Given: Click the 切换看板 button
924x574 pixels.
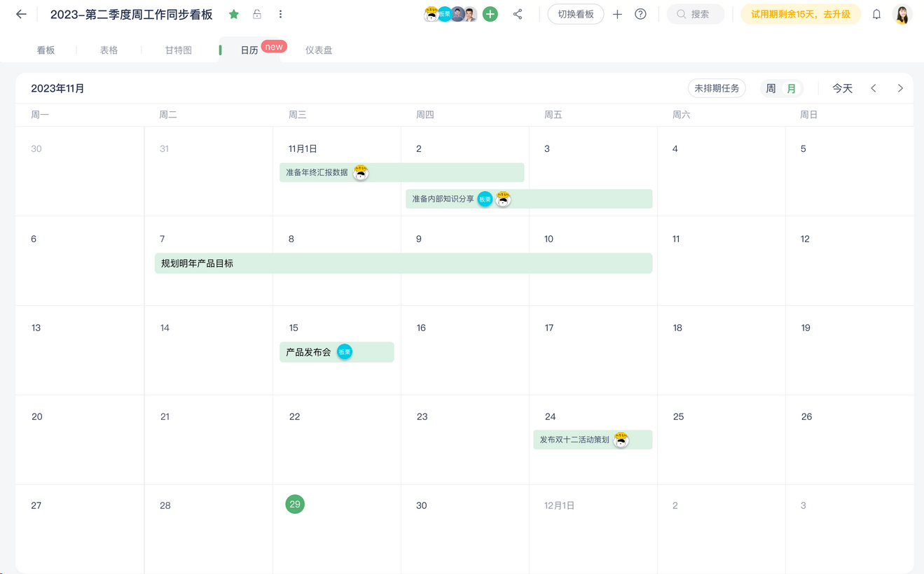Looking at the screenshot, I should [575, 14].
